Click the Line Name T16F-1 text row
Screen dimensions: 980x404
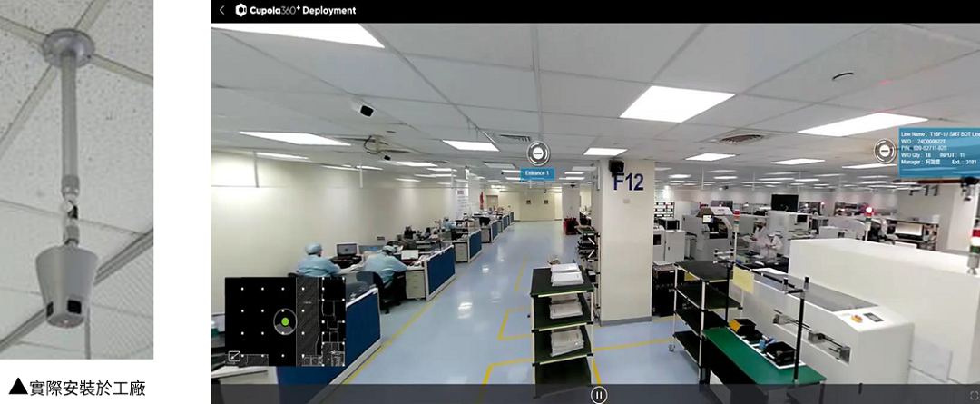[x=941, y=134]
